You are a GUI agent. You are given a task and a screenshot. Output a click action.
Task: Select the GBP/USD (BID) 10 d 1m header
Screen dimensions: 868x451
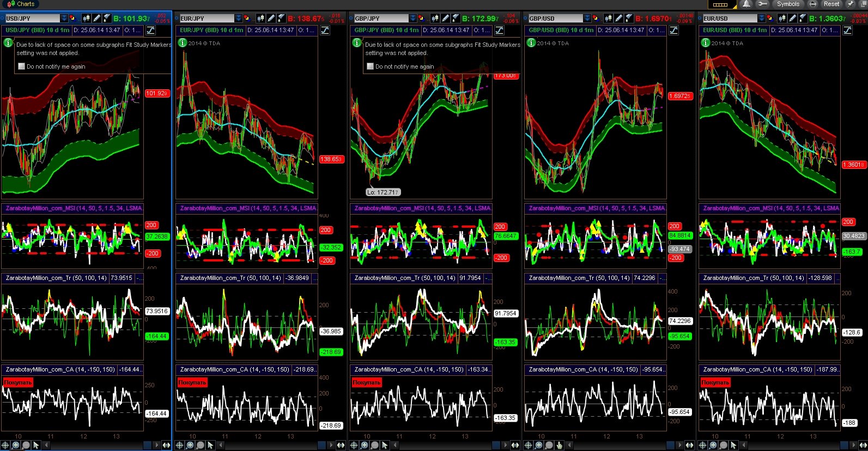pos(561,31)
